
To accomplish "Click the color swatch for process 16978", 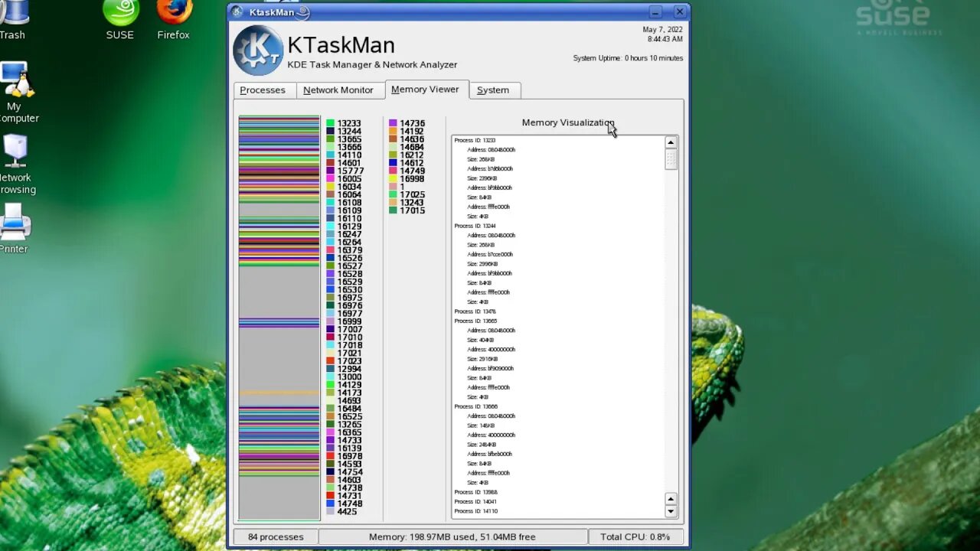I will pyautogui.click(x=330, y=456).
